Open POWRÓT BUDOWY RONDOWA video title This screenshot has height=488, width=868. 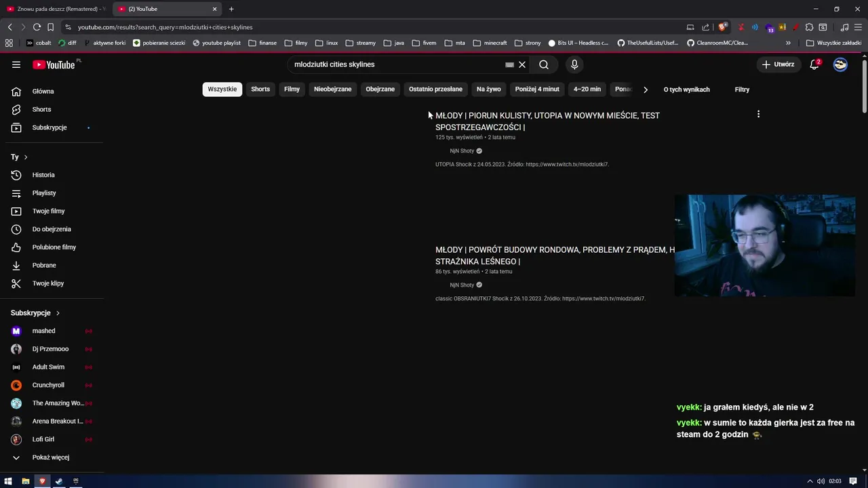(x=555, y=256)
